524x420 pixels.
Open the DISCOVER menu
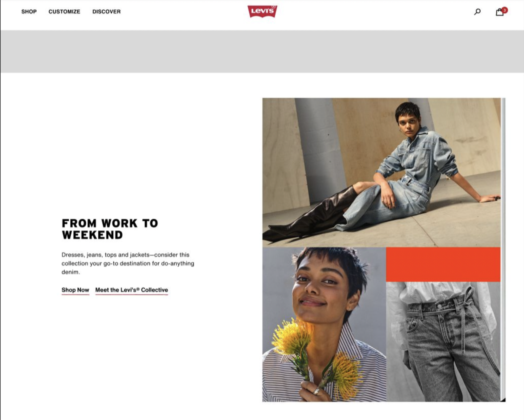(x=107, y=12)
